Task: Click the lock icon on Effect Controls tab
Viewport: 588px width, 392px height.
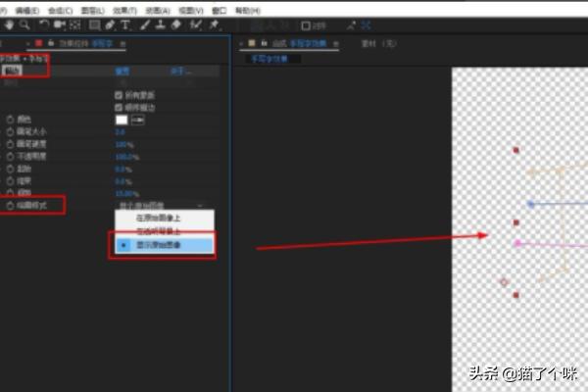Action: [51, 43]
